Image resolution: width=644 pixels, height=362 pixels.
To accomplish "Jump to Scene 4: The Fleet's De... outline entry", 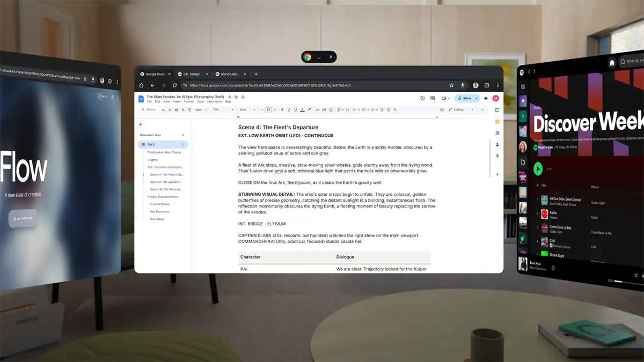I will click(x=167, y=175).
